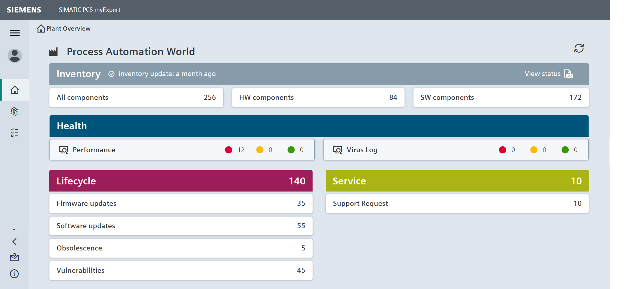Click the info circle icon in the sidebar
Viewport: 644px width, 289px height.
[x=14, y=274]
